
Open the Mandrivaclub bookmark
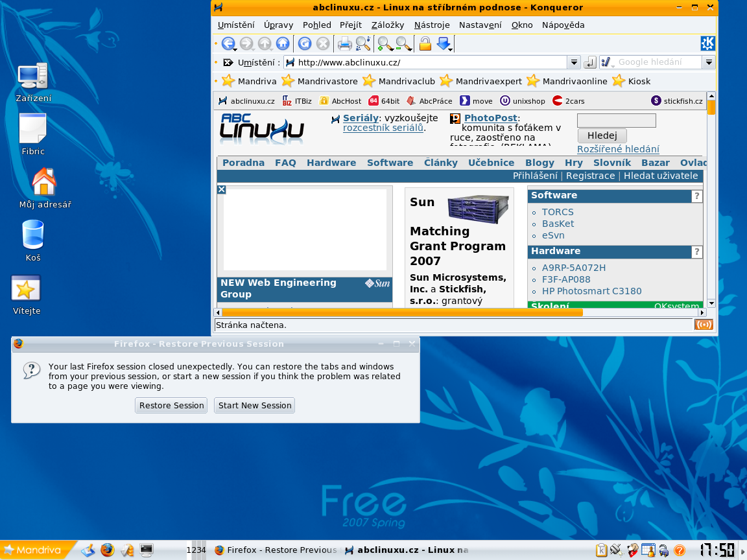point(399,81)
